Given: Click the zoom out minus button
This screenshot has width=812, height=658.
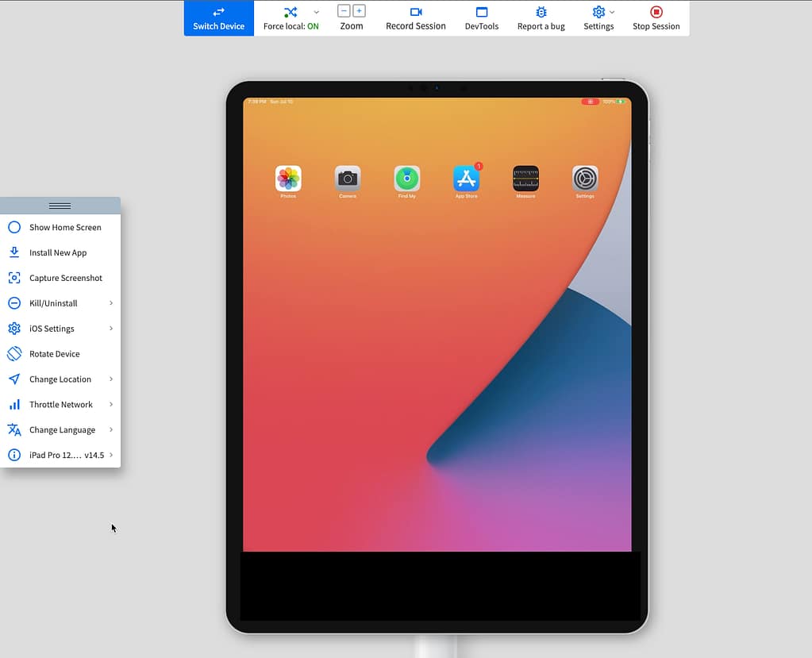Looking at the screenshot, I should 344,11.
